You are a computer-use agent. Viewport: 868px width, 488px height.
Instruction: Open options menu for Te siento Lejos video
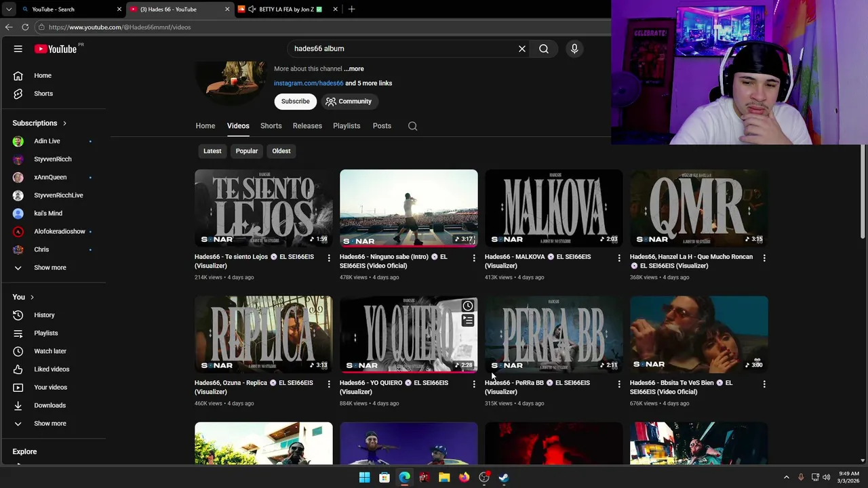click(329, 258)
